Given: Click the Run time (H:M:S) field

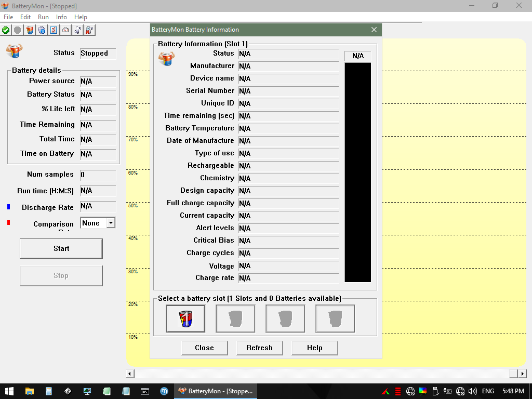Looking at the screenshot, I should coord(98,191).
